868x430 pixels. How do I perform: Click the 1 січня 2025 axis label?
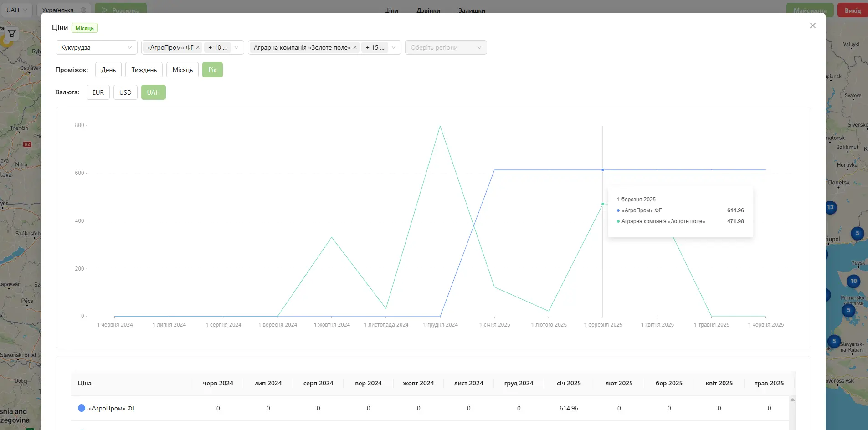494,325
